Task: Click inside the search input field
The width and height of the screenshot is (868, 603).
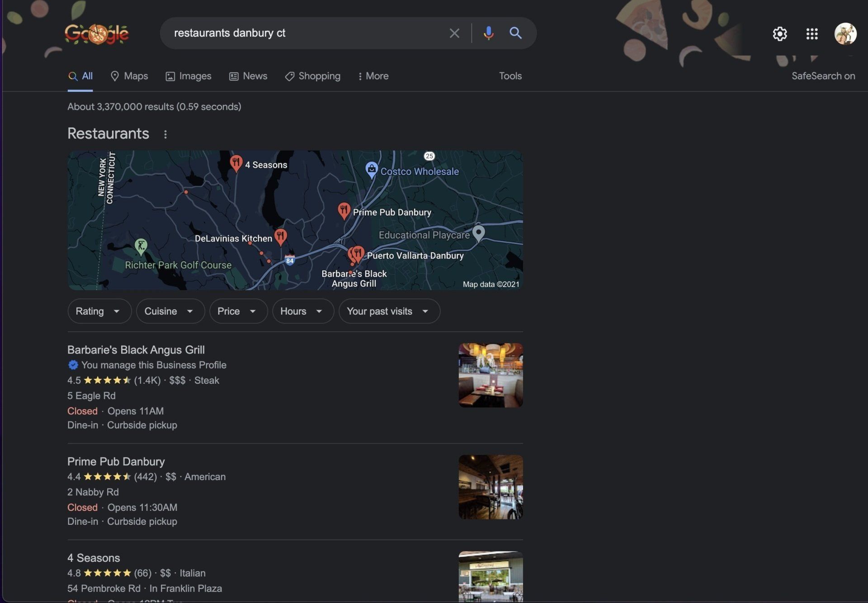Action: tap(307, 33)
